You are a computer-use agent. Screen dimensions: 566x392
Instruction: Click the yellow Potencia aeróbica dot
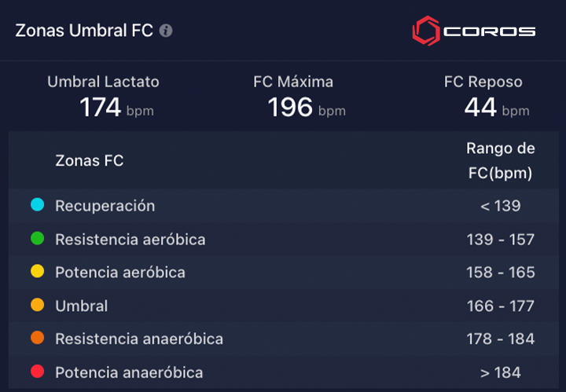(37, 271)
